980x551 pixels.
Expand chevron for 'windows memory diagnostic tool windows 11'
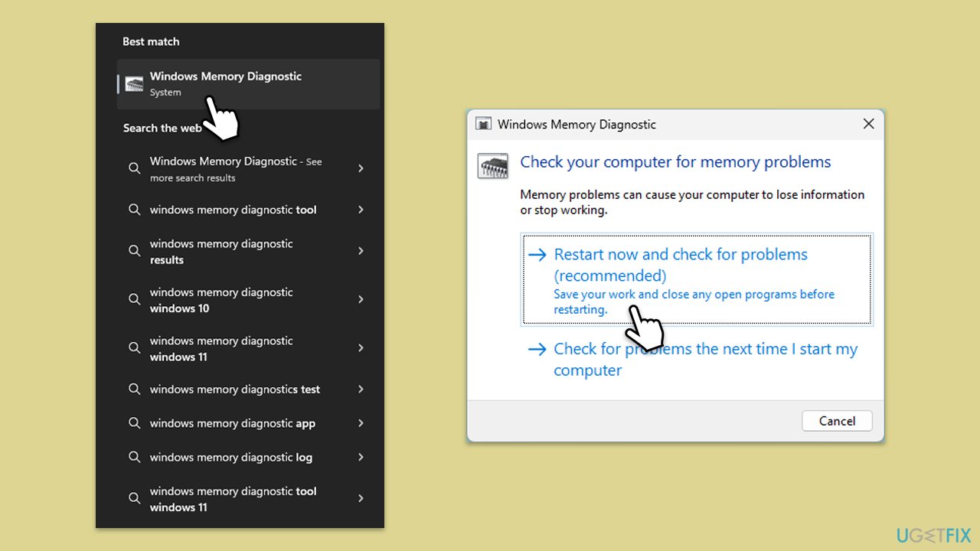(x=361, y=498)
